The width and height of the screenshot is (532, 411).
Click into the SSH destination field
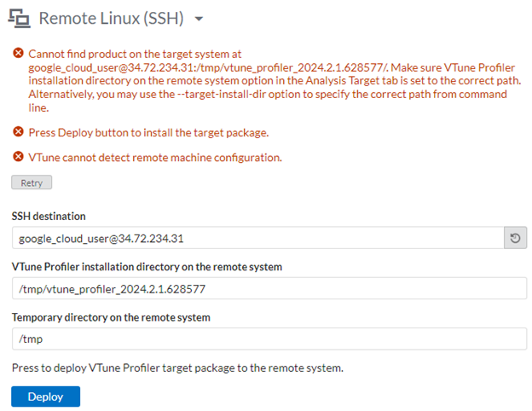coord(256,239)
